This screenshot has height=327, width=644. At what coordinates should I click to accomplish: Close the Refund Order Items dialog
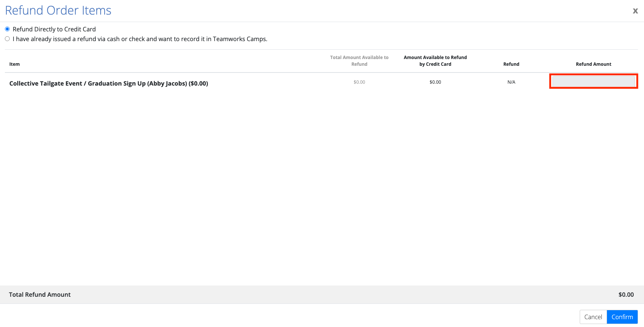click(635, 11)
